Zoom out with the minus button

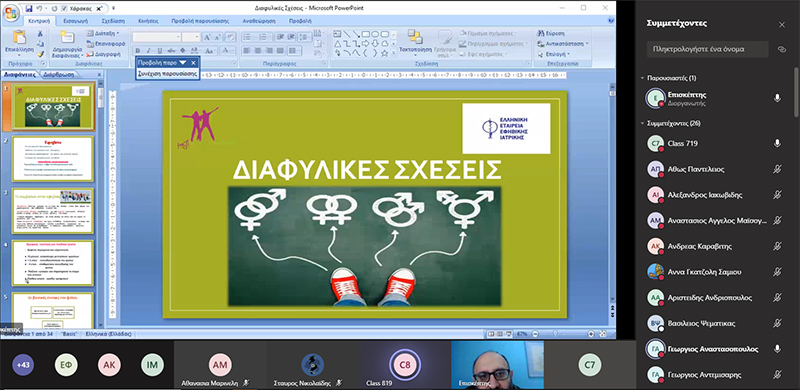click(535, 334)
